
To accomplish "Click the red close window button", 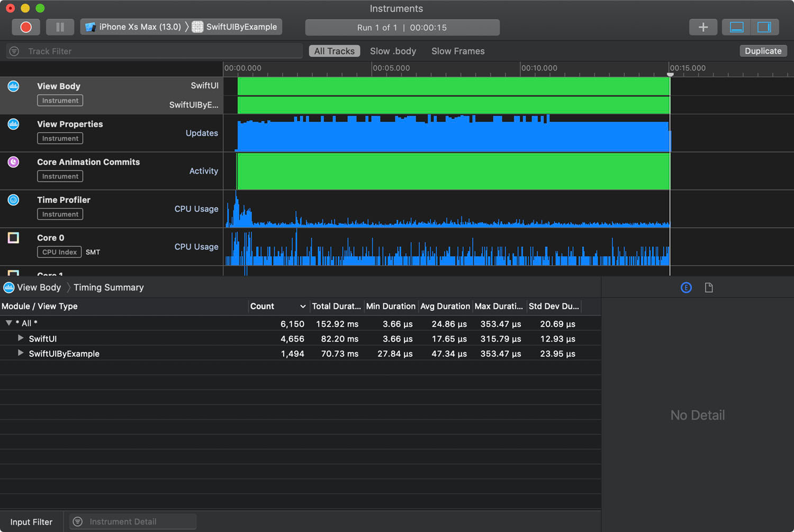I will point(10,8).
